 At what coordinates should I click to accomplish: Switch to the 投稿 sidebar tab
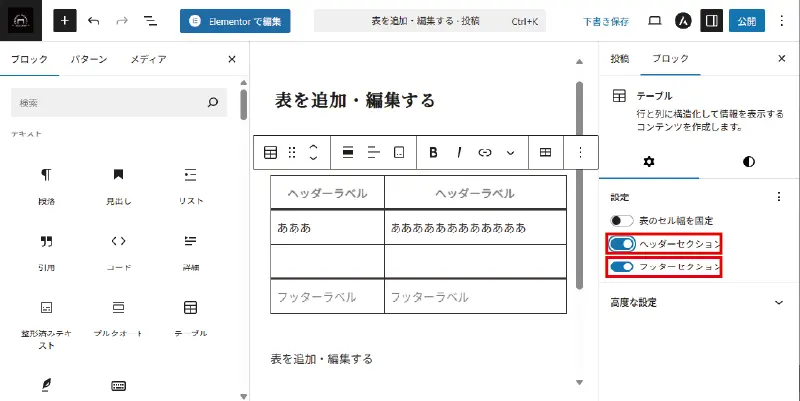coord(619,59)
